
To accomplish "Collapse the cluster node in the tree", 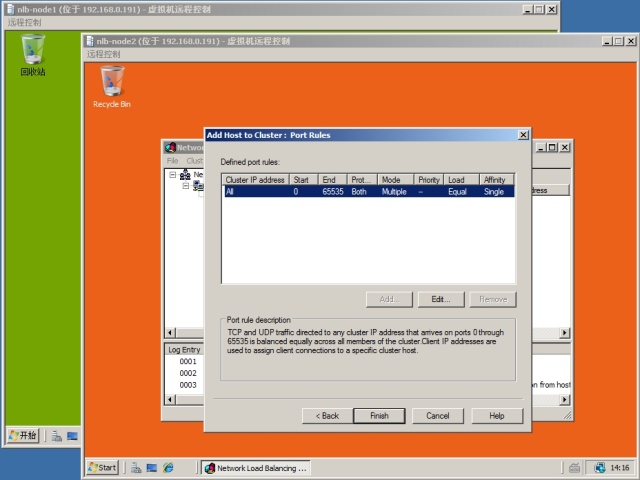I will [186, 186].
